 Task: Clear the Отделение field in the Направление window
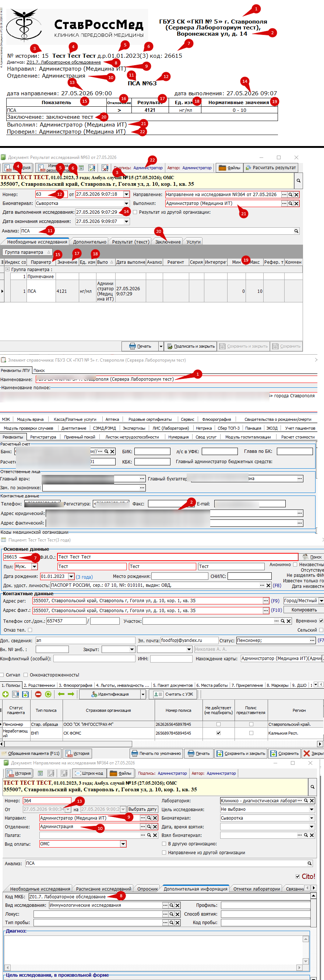coord(155,827)
